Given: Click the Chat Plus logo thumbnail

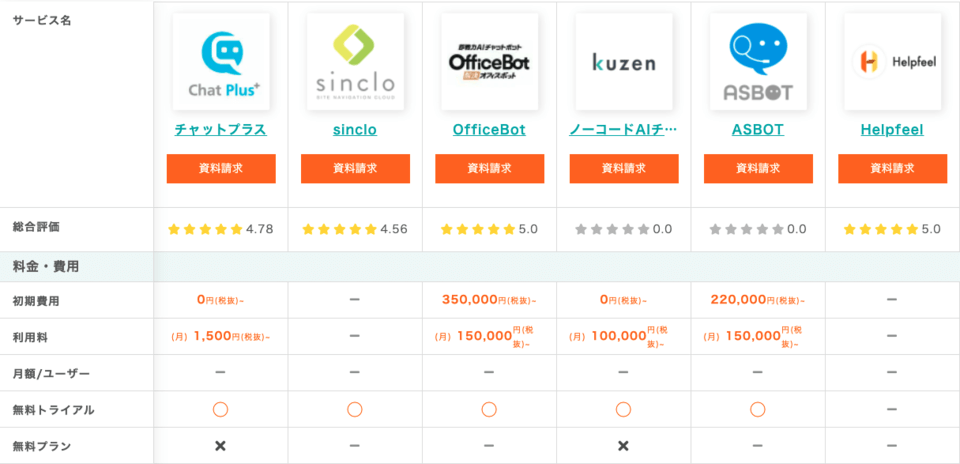Looking at the screenshot, I should pyautogui.click(x=221, y=62).
